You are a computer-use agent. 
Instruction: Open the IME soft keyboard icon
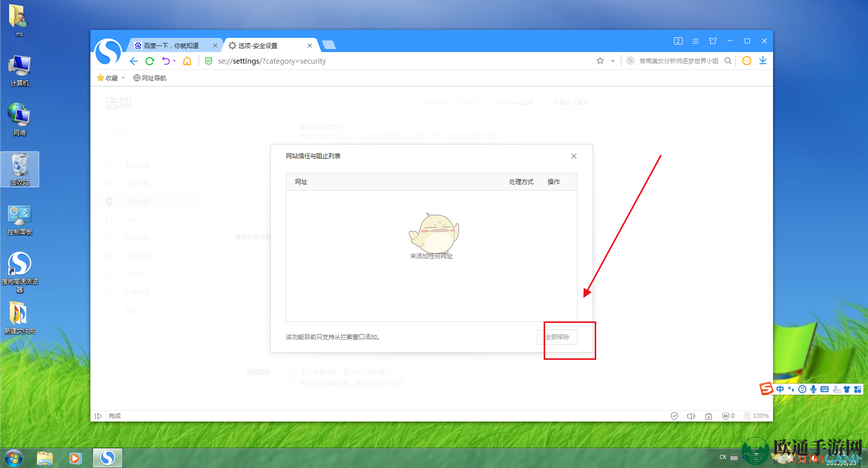[x=825, y=389]
